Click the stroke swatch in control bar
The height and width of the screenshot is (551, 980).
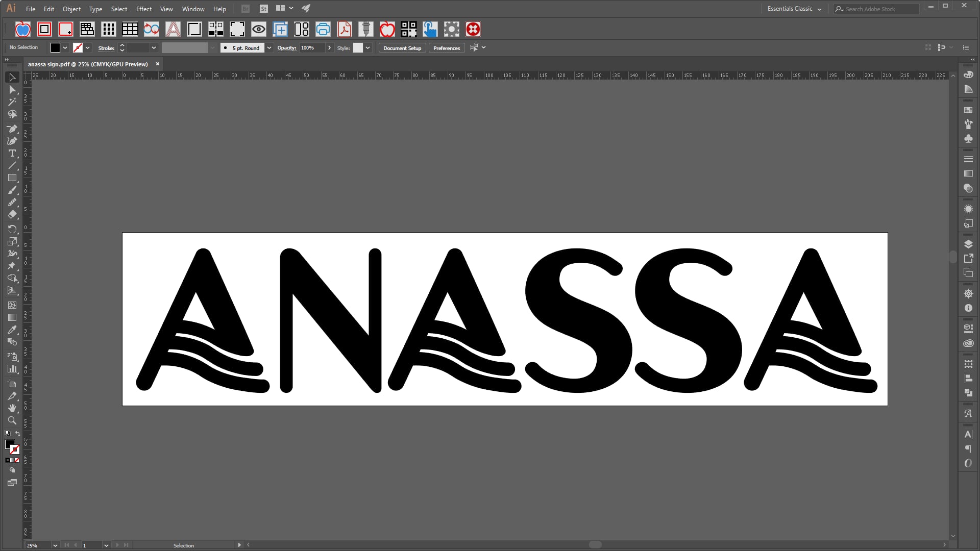pyautogui.click(x=78, y=48)
